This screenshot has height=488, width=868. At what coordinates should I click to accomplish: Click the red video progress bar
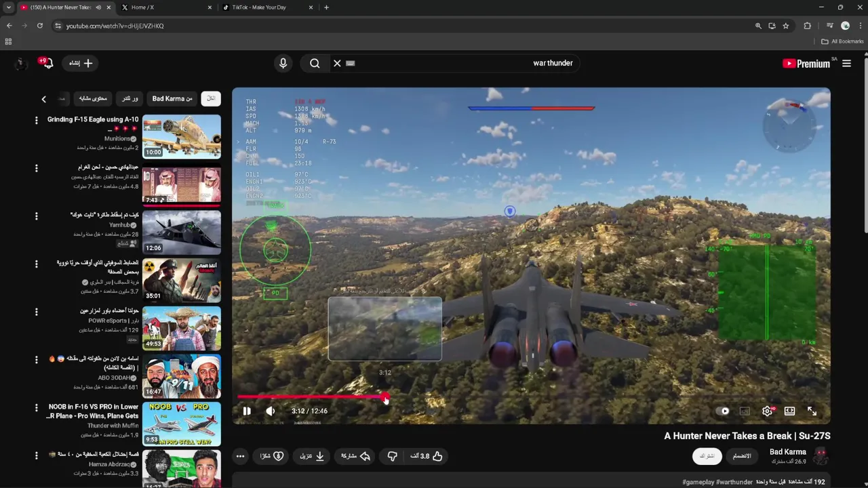[x=312, y=397]
